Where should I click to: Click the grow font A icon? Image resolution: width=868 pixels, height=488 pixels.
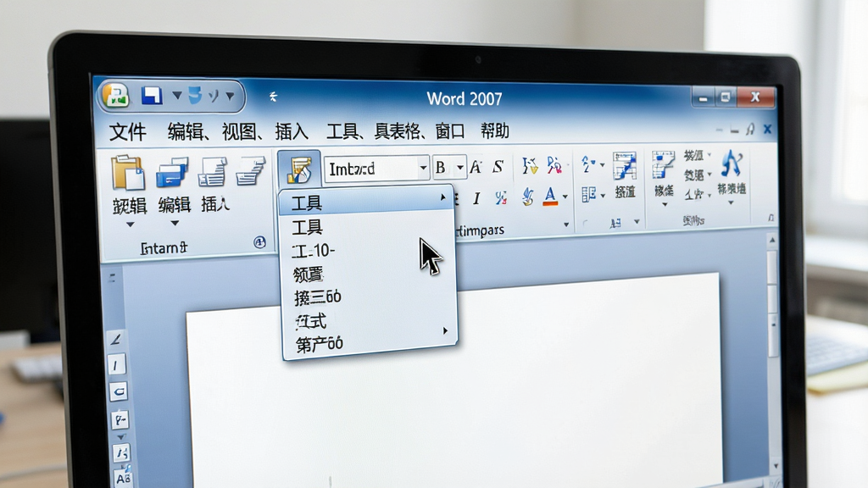[x=476, y=167]
